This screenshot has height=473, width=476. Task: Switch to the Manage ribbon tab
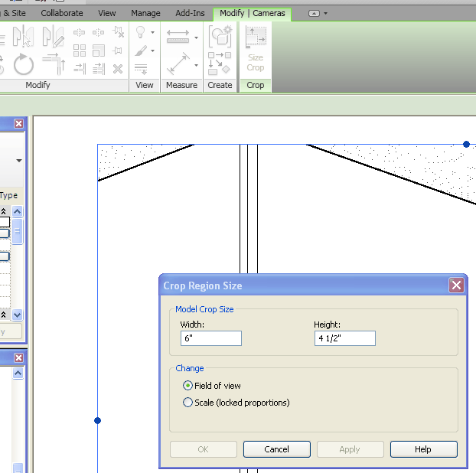point(145,13)
